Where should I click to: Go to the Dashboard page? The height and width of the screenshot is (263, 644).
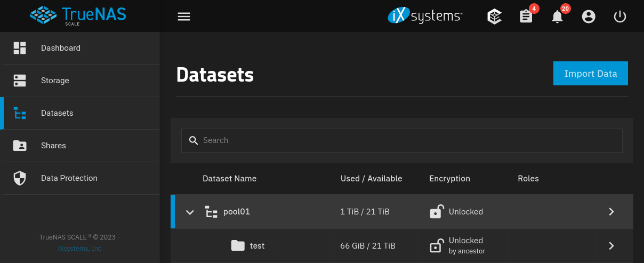click(80, 48)
